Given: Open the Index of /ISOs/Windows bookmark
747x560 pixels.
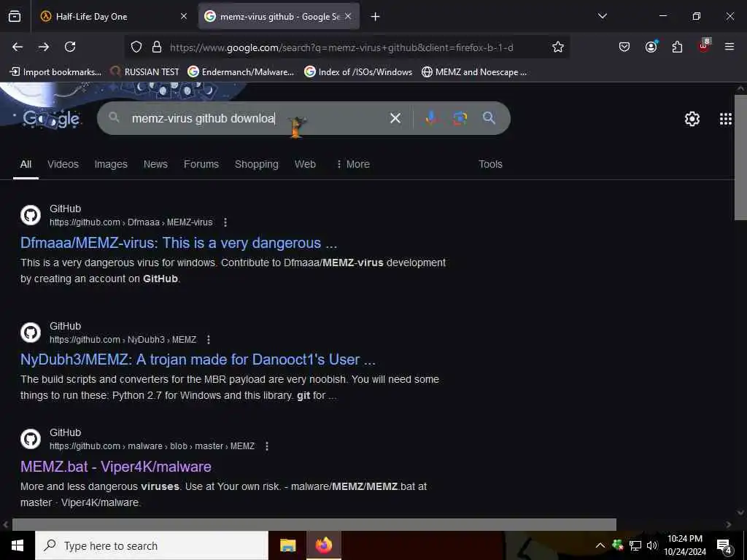Looking at the screenshot, I should [x=358, y=72].
